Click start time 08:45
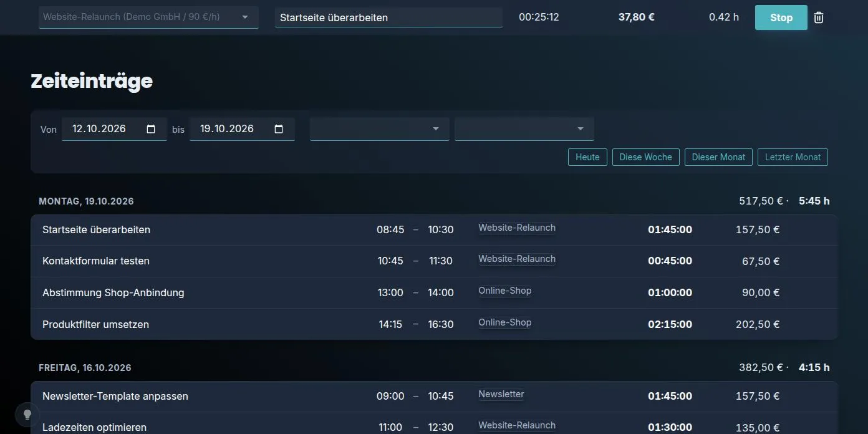Viewport: 868px width, 434px height. (x=390, y=229)
